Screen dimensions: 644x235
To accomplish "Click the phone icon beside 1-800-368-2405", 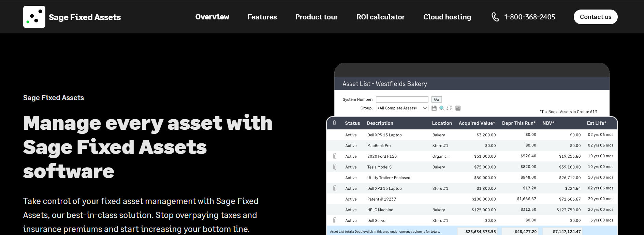I will (x=495, y=17).
